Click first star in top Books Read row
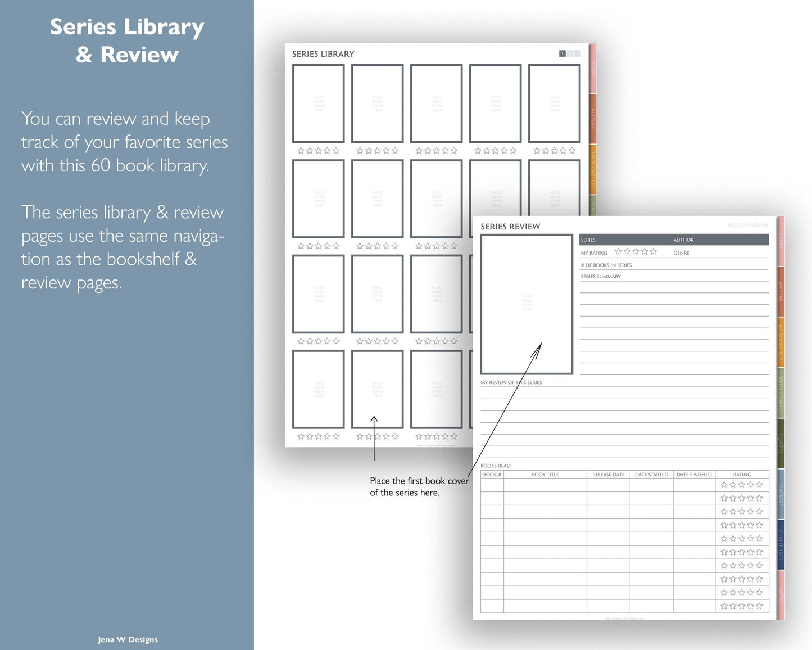Viewport: 812px width, 650px height. 724,485
